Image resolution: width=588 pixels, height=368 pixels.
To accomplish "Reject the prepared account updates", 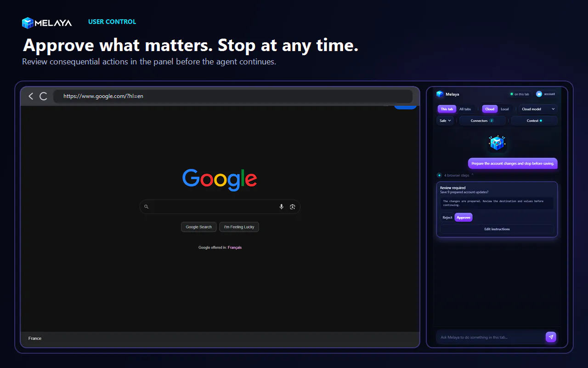I will coord(447,218).
